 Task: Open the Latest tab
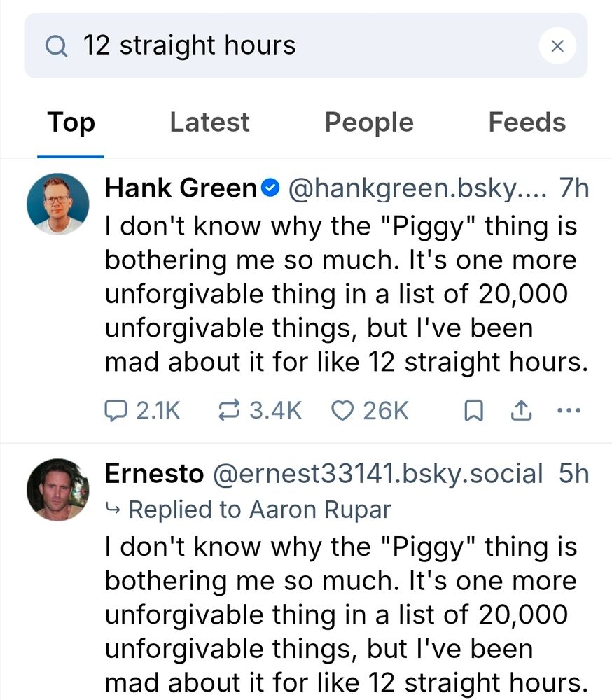point(209,122)
